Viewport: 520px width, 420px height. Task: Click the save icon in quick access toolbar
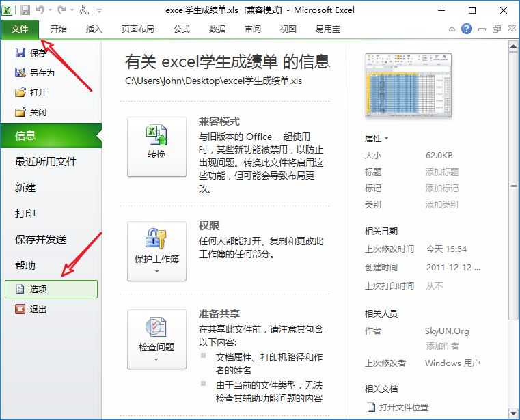click(x=25, y=10)
